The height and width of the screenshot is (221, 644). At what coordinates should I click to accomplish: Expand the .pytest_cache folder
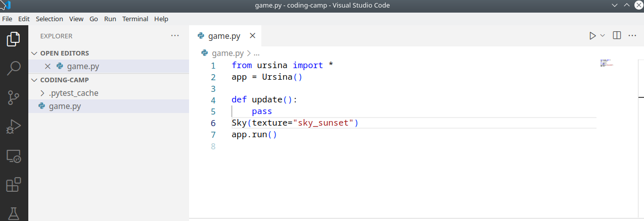point(42,93)
